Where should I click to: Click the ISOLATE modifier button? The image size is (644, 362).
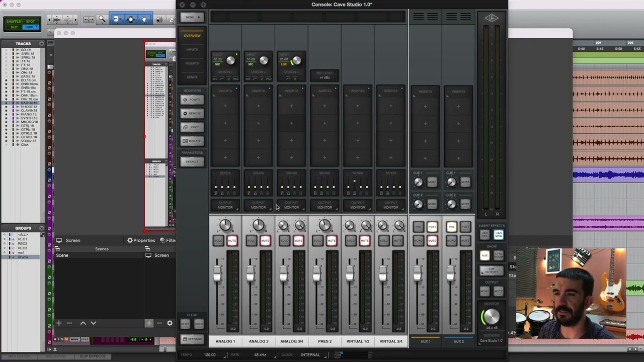point(192,141)
